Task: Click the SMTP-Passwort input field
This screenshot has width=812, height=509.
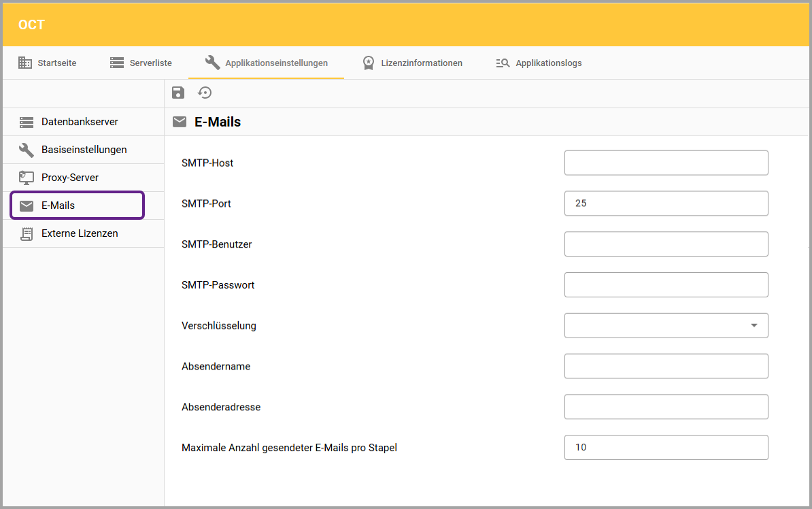Action: coord(666,285)
